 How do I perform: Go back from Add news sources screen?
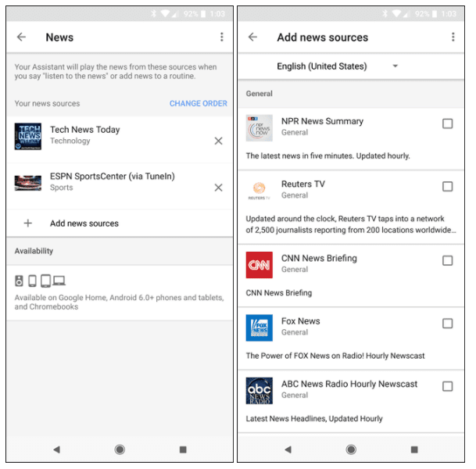point(252,37)
